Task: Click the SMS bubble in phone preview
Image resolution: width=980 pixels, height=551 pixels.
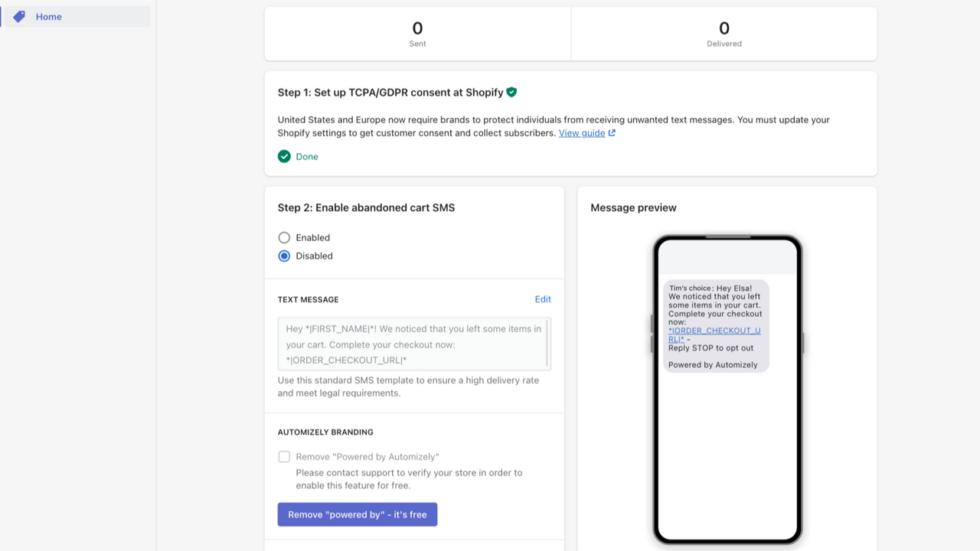Action: point(716,306)
